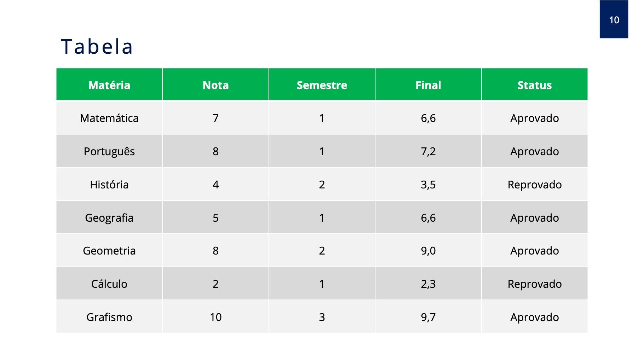The height and width of the screenshot is (362, 644).
Task: Click the "Matemática" cell
Action: pyautogui.click(x=109, y=118)
